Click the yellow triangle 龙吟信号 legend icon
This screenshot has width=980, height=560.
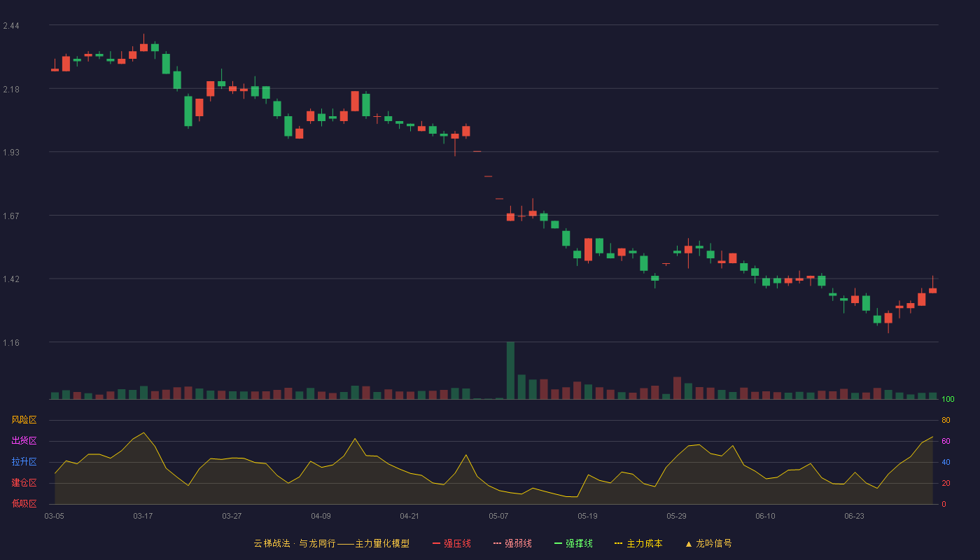pos(689,544)
